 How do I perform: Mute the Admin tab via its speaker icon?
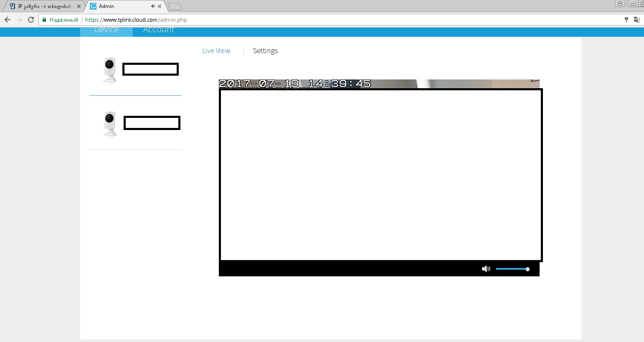(153, 6)
